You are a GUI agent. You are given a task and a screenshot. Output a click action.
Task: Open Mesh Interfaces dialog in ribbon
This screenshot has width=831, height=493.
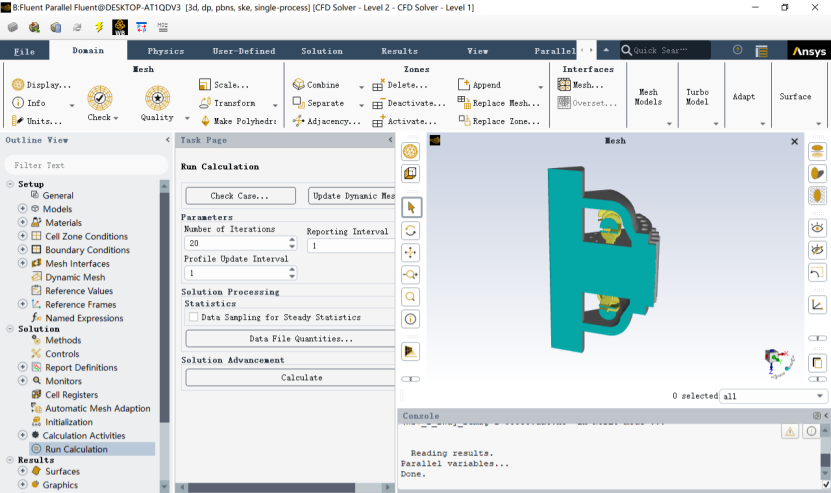[x=580, y=85]
